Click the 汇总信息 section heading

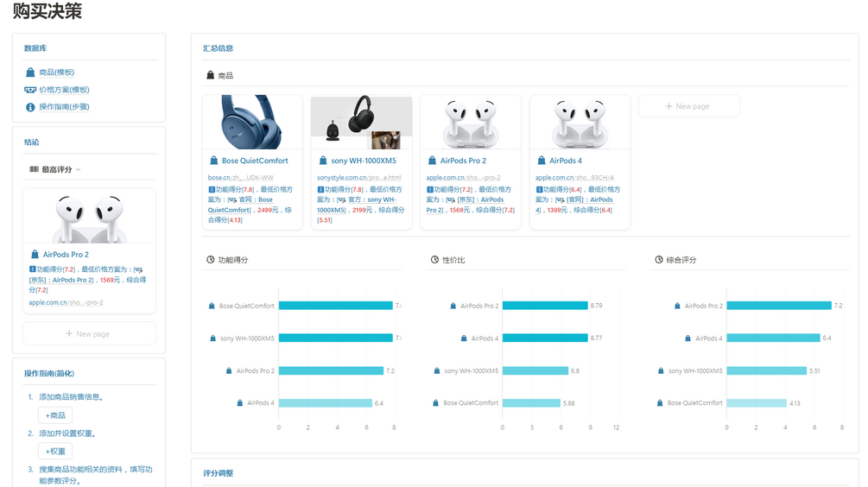(218, 48)
